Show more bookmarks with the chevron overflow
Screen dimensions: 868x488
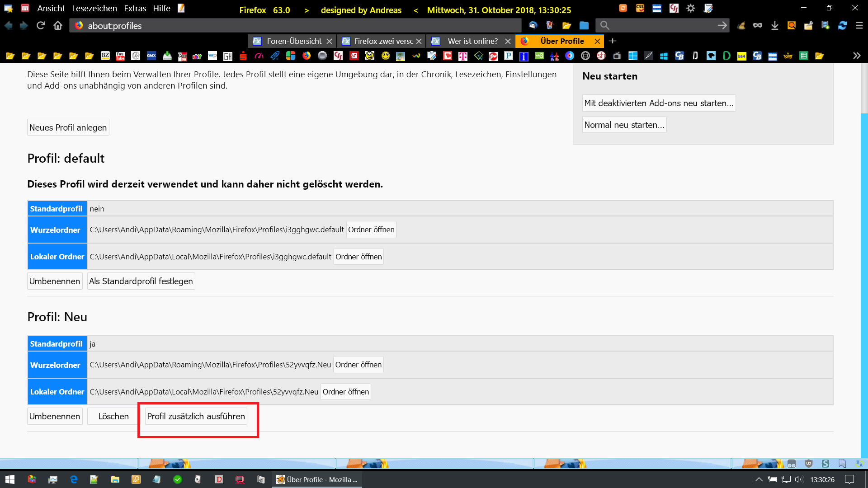(x=856, y=56)
